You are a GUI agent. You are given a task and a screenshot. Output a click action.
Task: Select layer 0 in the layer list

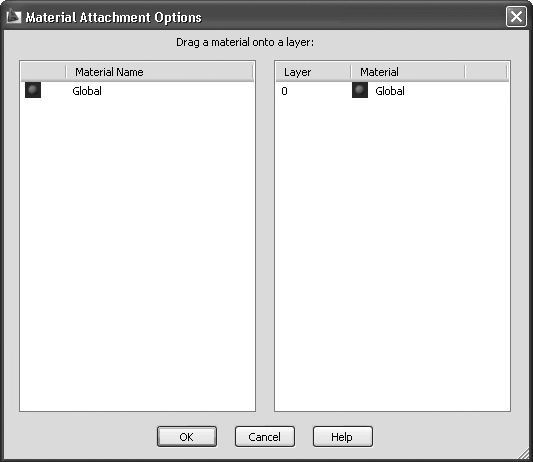(285, 91)
